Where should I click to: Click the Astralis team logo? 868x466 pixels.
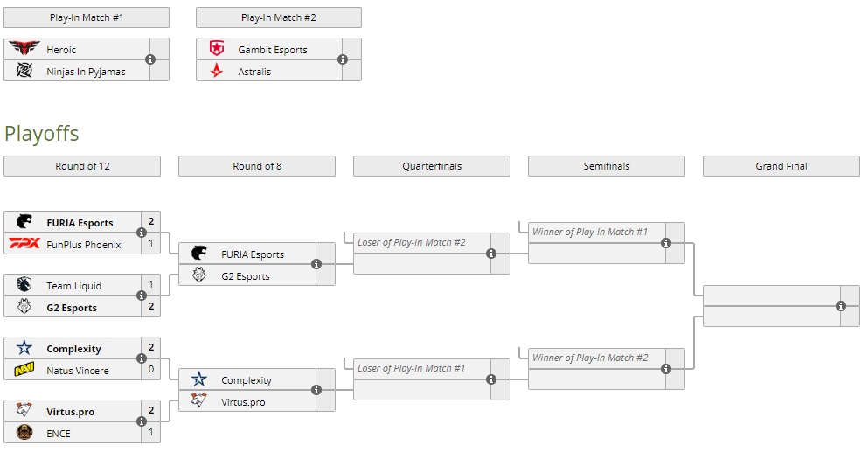[x=217, y=71]
